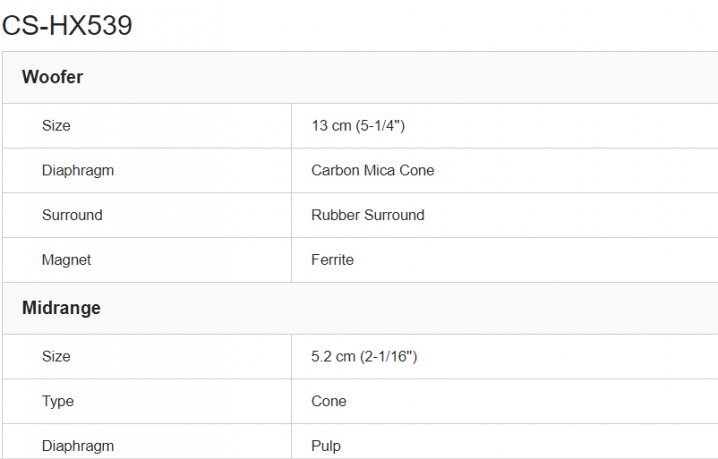
Task: Select the Rubber Surround value
Action: tap(368, 215)
